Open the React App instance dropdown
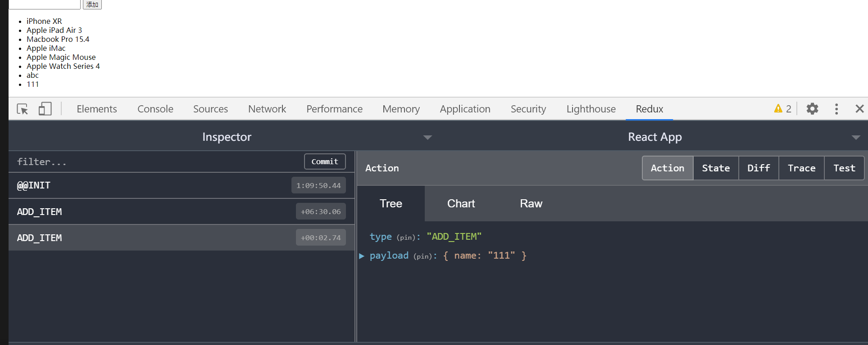 click(856, 138)
